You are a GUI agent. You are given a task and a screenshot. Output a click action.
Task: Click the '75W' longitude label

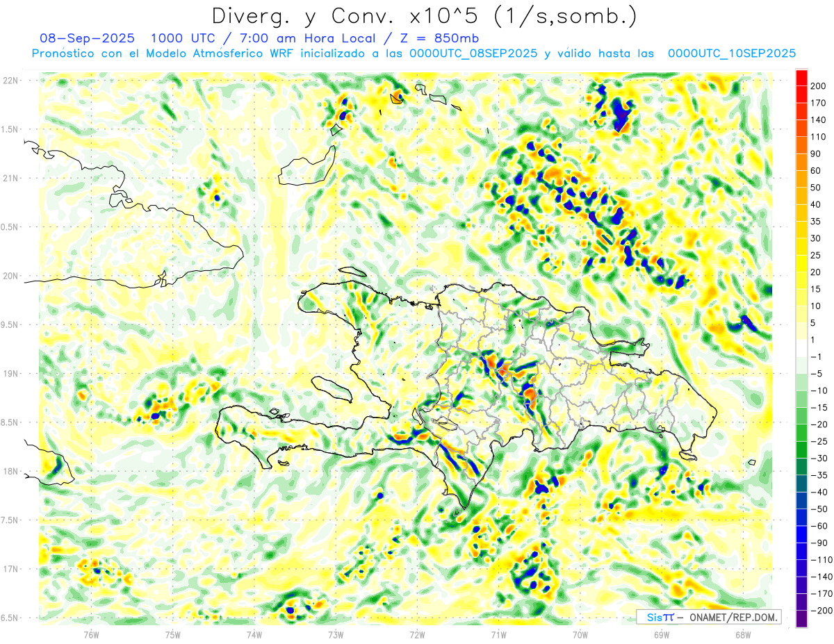pyautogui.click(x=173, y=634)
